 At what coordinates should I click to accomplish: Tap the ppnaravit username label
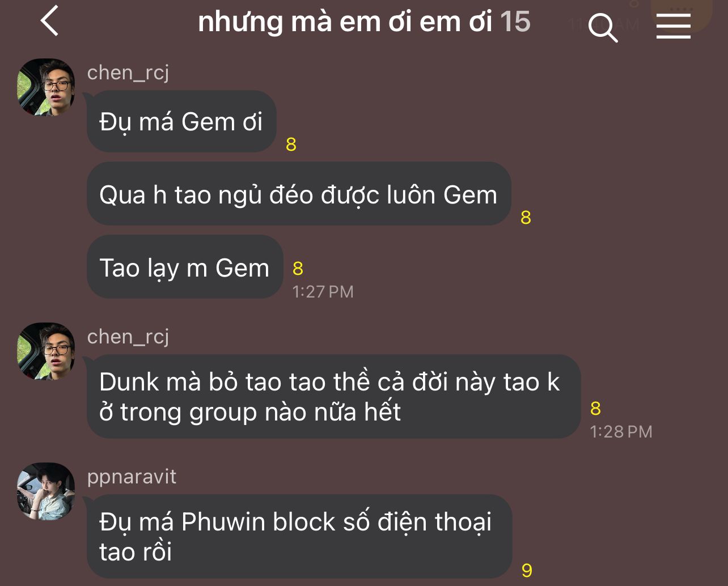click(132, 477)
